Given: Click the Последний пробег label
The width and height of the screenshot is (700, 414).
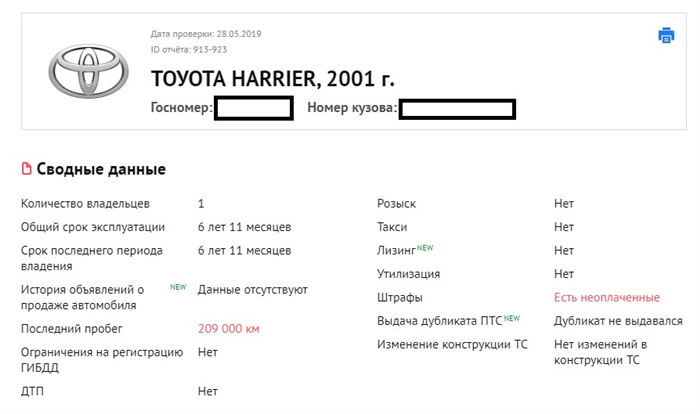Looking at the screenshot, I should pos(71,329).
